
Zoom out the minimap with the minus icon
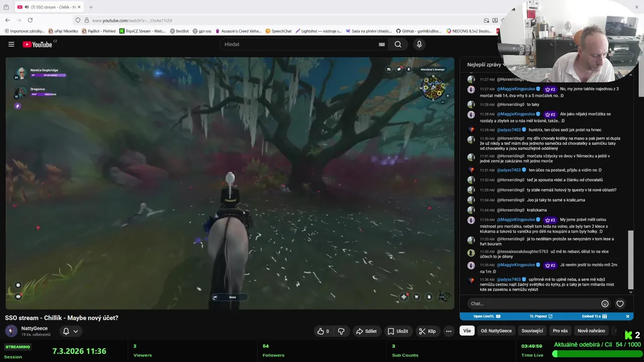pos(443,102)
